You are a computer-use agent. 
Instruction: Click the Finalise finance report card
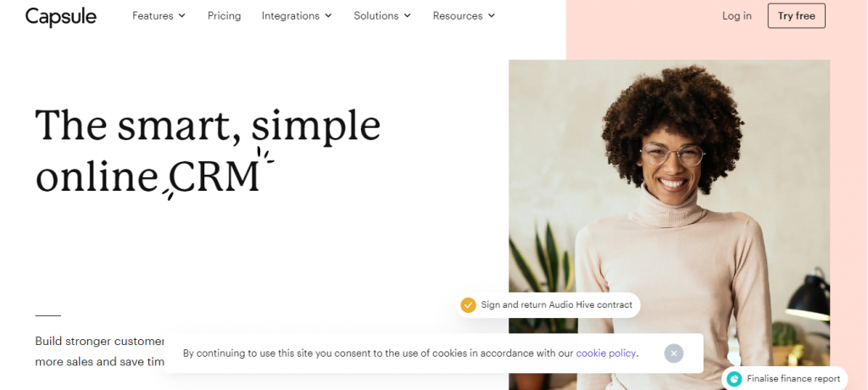[784, 379]
